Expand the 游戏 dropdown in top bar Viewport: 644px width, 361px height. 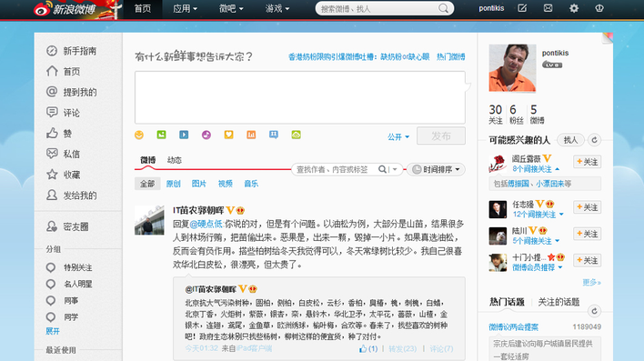coord(277,8)
